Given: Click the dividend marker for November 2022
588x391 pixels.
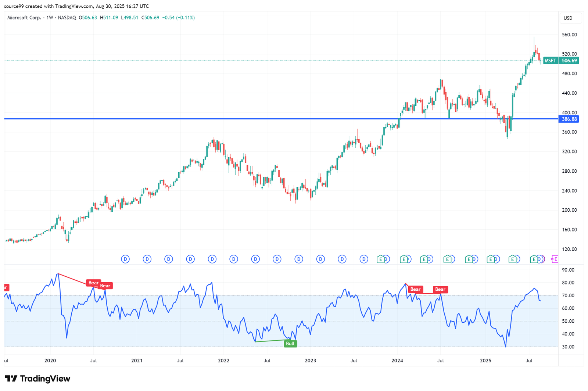Looking at the screenshot, I should (299, 259).
